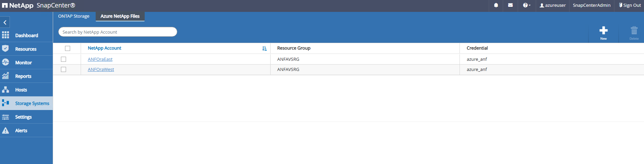This screenshot has height=164, width=644.
Task: Open the Dashboard menu item
Action: pos(27,35)
